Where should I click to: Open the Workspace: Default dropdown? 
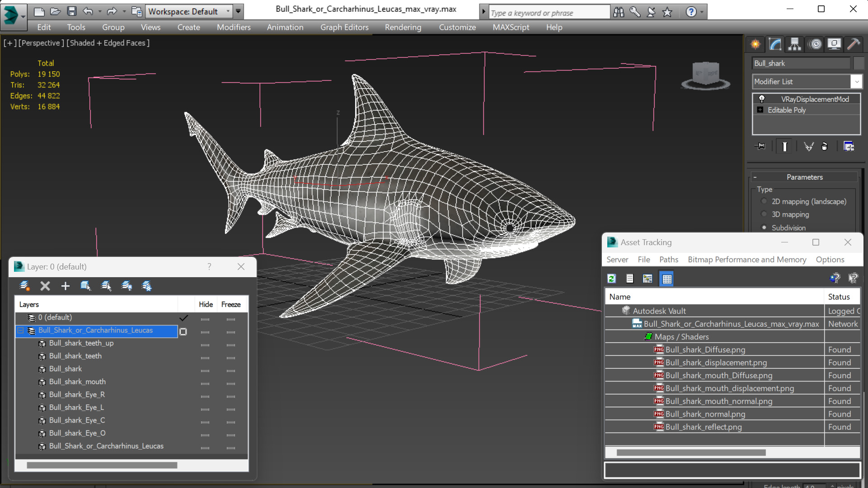228,11
